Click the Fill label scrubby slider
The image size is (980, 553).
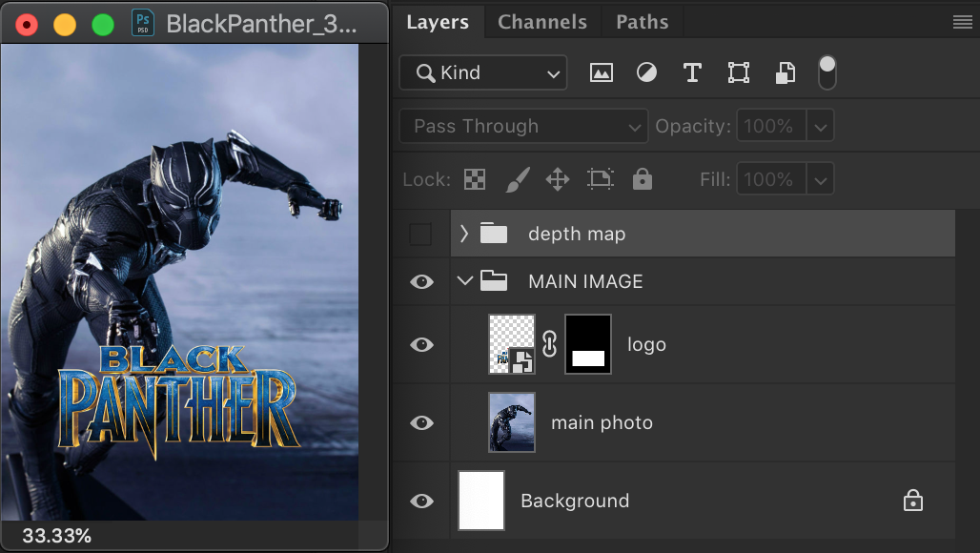pos(715,180)
